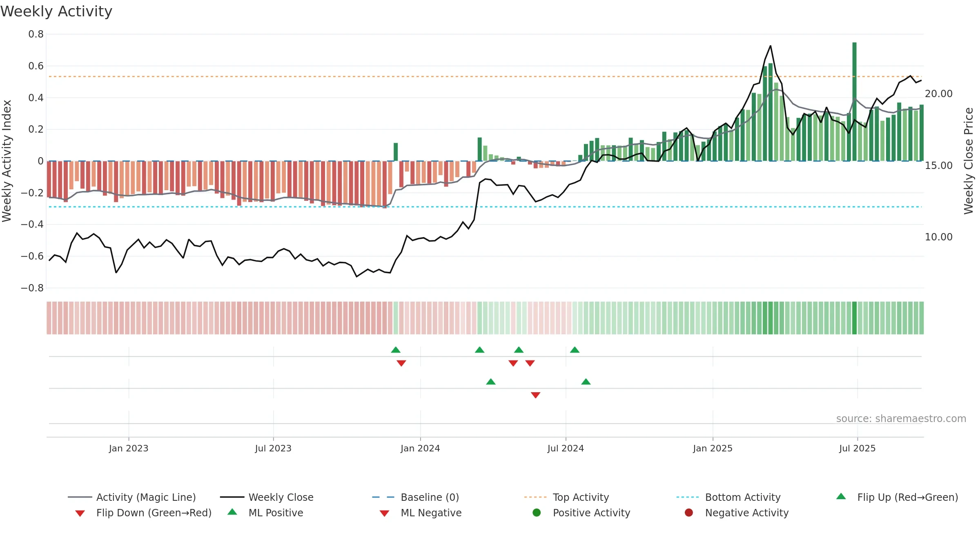Click the Jul 2025 x-axis label

pos(857,448)
